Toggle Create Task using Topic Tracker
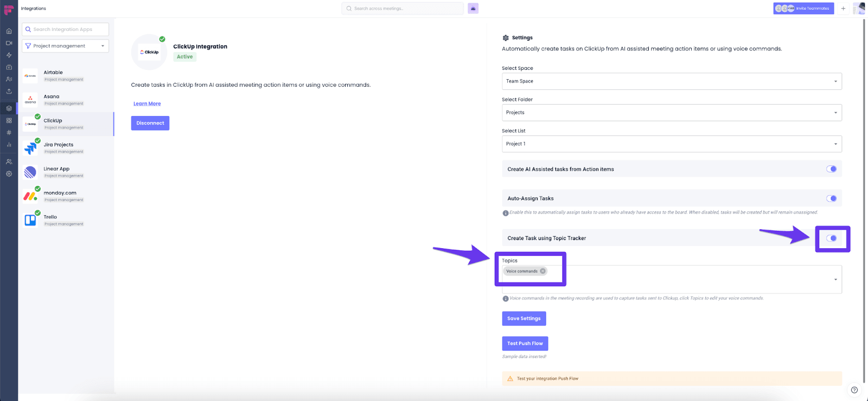Image resolution: width=868 pixels, height=401 pixels. click(x=831, y=238)
